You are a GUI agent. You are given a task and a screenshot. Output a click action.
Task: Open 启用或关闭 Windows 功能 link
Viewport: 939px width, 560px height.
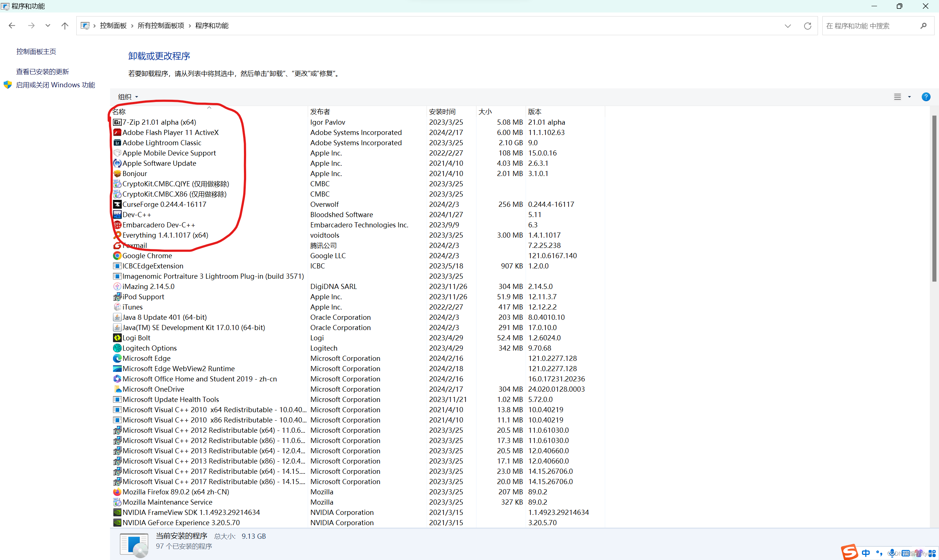click(x=55, y=85)
